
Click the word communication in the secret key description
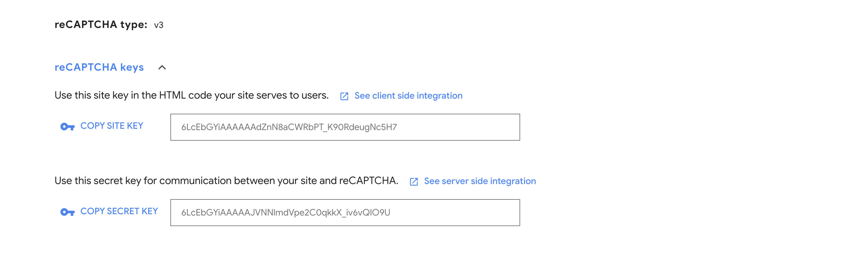click(195, 181)
